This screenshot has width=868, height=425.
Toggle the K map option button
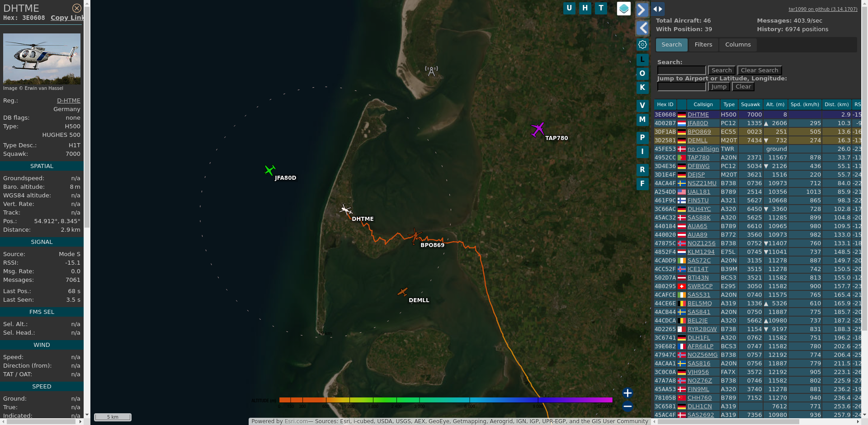[x=642, y=88]
